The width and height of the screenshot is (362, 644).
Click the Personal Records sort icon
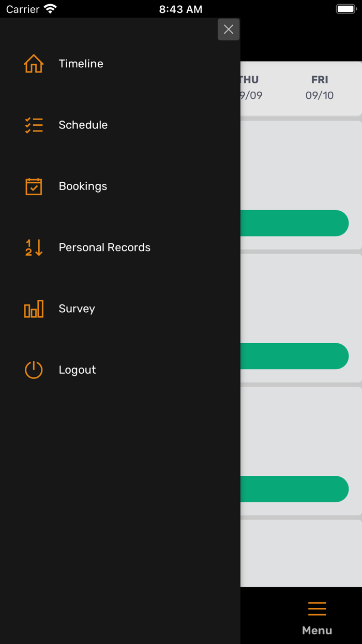pyautogui.click(x=34, y=247)
